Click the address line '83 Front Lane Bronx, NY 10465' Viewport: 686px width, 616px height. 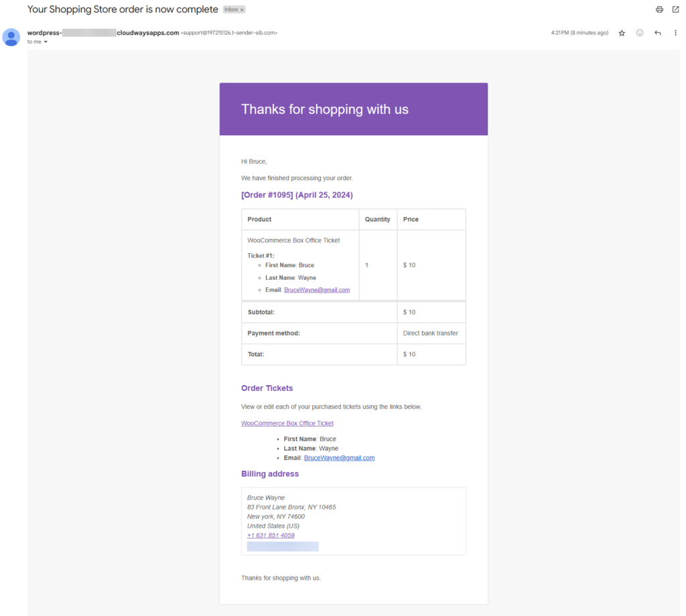click(x=291, y=507)
